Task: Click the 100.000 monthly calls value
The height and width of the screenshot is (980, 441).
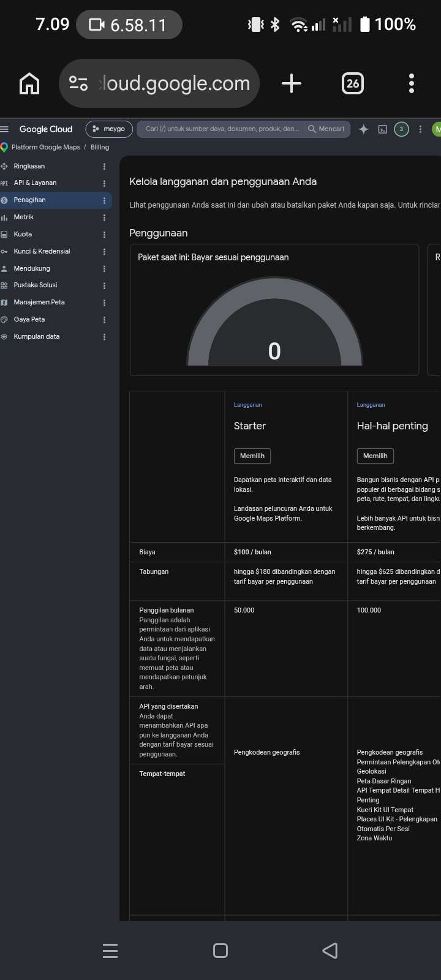Action: coord(369,610)
